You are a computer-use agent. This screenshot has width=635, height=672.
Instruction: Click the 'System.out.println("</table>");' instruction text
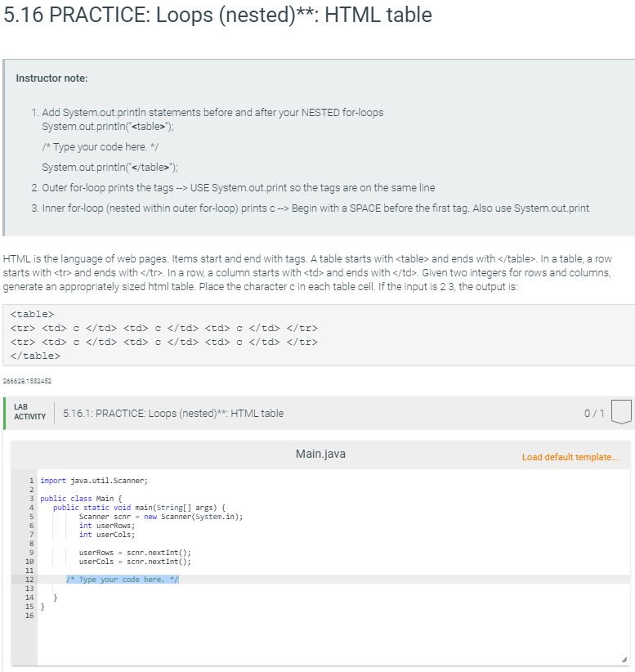[x=110, y=167]
